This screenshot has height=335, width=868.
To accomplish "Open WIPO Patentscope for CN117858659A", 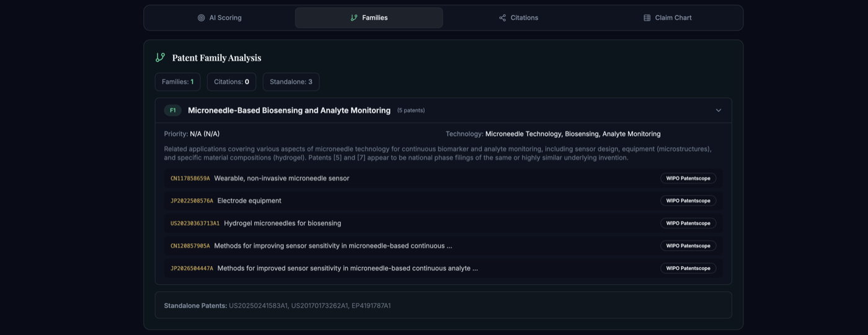I will [x=688, y=178].
